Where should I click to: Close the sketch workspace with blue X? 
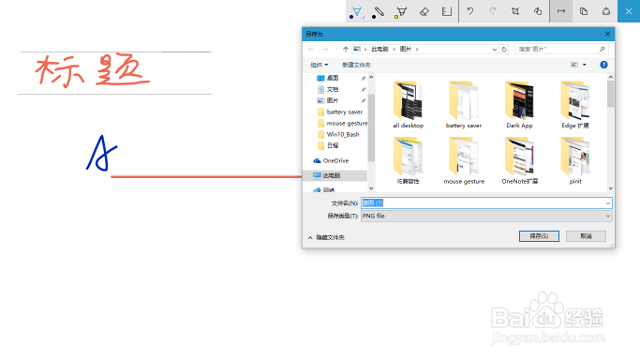coord(629,11)
